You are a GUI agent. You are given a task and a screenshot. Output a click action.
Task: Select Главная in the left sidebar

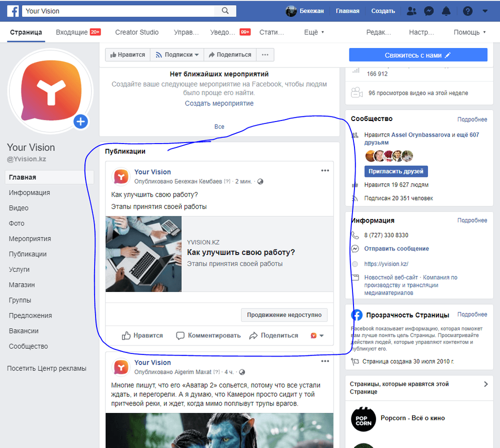[49, 177]
